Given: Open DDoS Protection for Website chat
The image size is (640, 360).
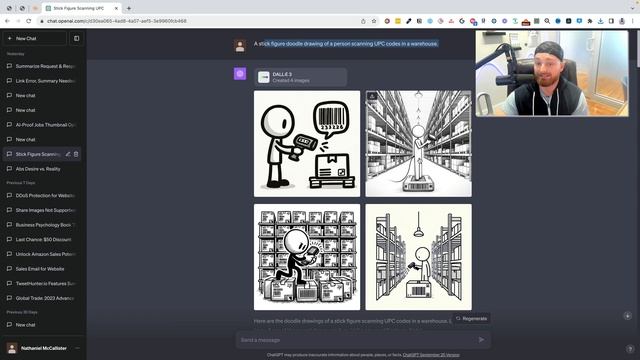Looking at the screenshot, I should click(42, 196).
